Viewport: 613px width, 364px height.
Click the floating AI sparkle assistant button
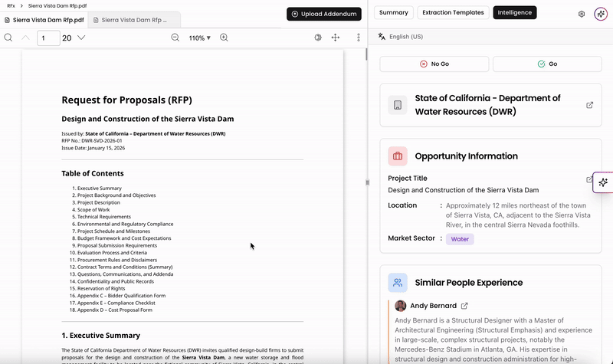[x=603, y=182]
